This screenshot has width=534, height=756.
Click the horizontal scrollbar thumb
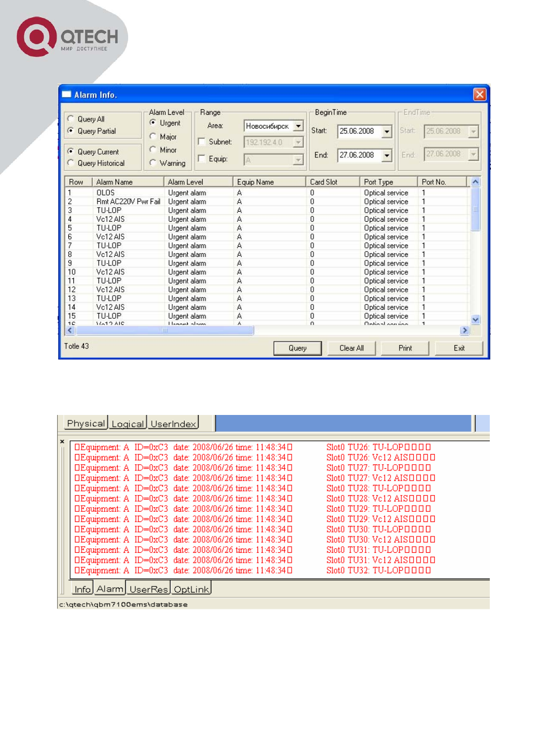(x=165, y=330)
